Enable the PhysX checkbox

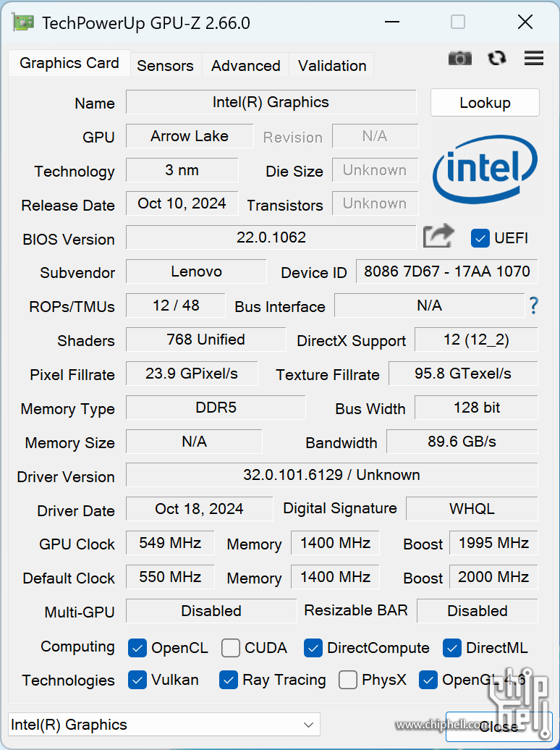[348, 680]
